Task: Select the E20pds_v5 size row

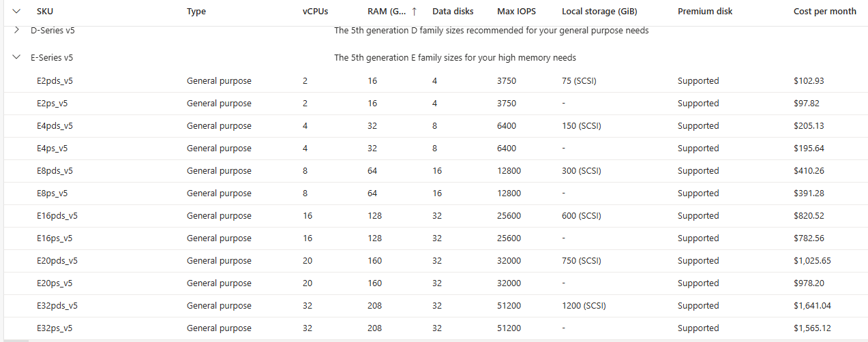Action: (x=436, y=261)
